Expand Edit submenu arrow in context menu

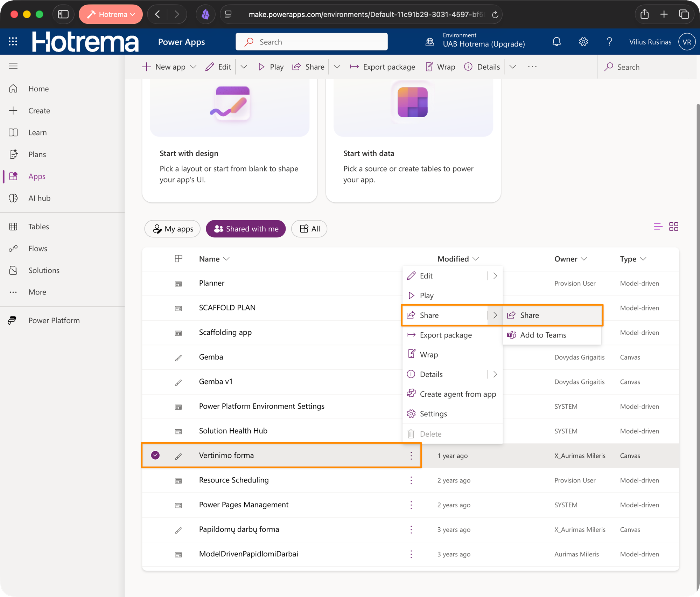click(x=495, y=276)
